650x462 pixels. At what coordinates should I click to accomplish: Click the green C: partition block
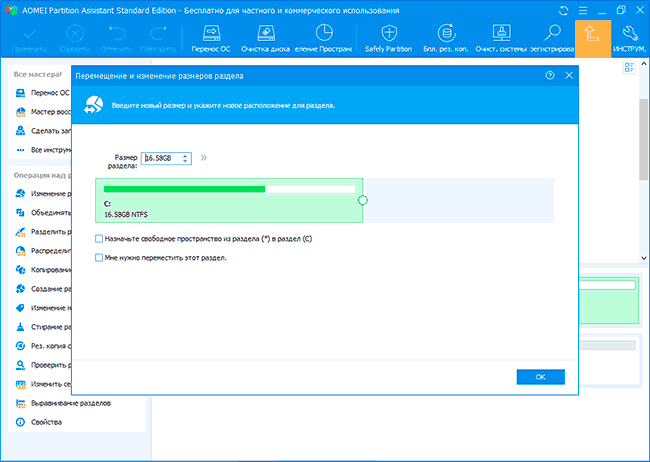pos(229,200)
